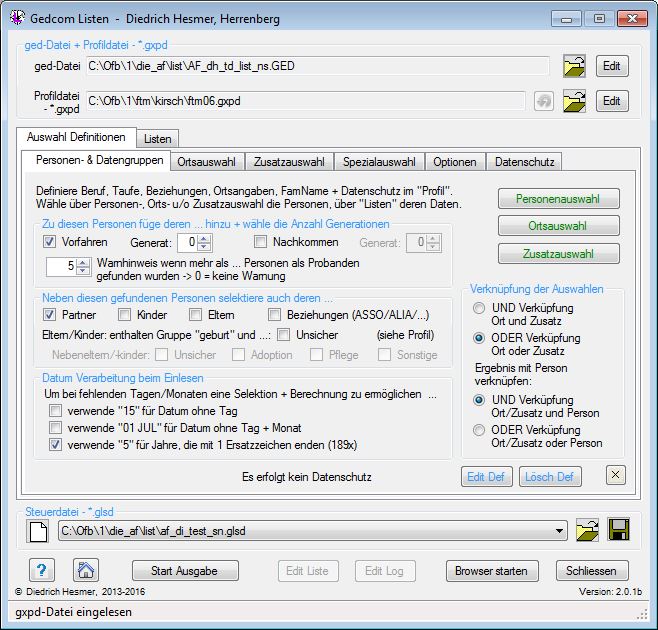
Task: Click small X button beside Lösch Def
Action: point(616,475)
